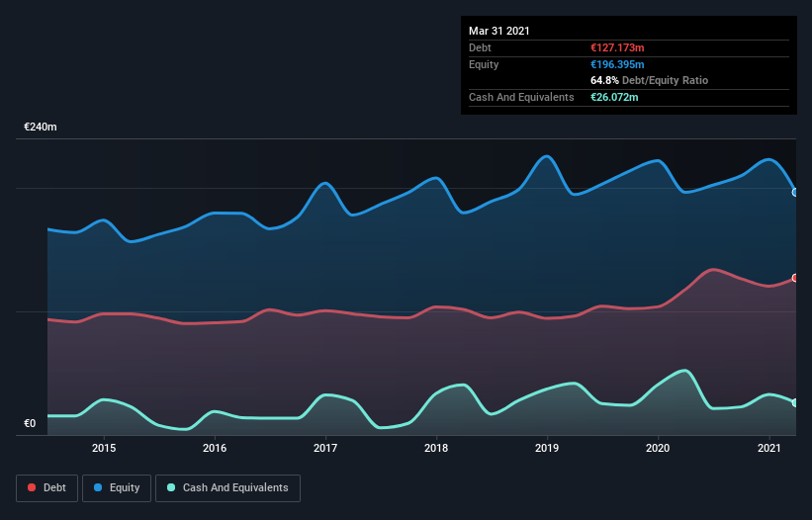This screenshot has width=812, height=520.
Task: Select the Equity endpoint marker for 2021
Action: click(795, 193)
